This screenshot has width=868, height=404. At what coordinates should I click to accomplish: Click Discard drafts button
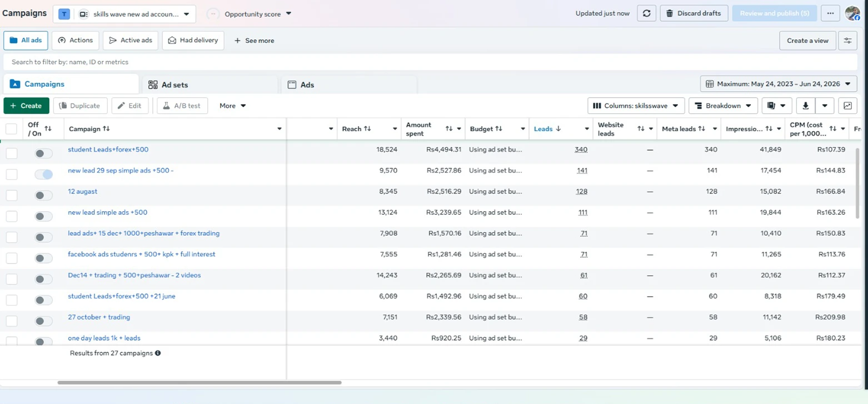[x=694, y=13]
